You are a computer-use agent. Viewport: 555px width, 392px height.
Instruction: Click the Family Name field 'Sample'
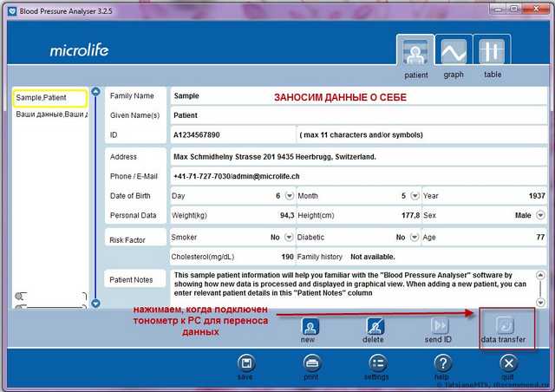(x=359, y=96)
